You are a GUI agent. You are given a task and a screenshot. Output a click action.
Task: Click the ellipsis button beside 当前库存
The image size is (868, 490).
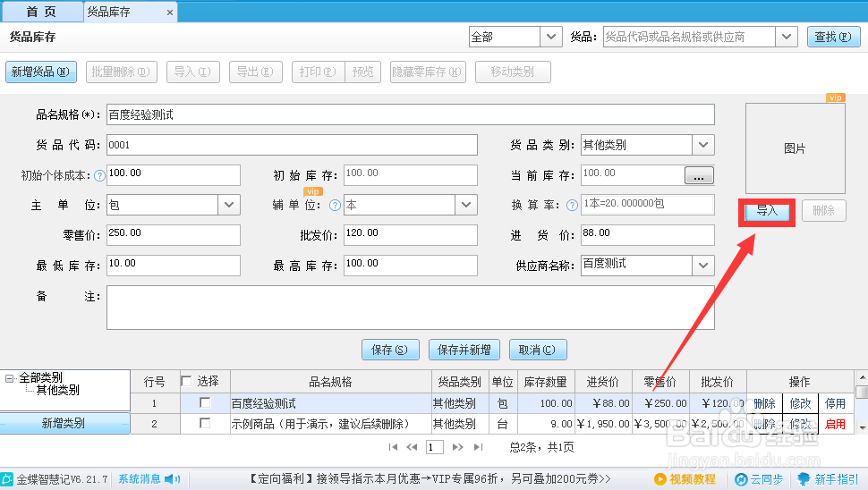(x=699, y=176)
